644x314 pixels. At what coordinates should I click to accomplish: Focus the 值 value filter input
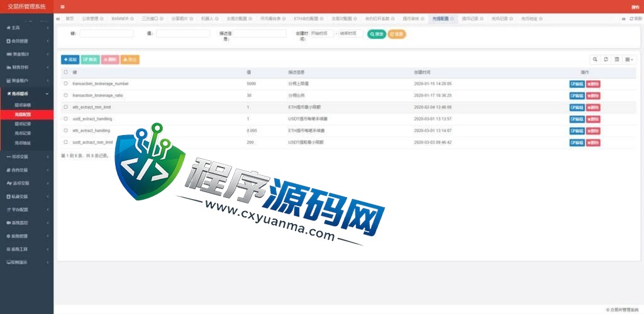click(183, 34)
